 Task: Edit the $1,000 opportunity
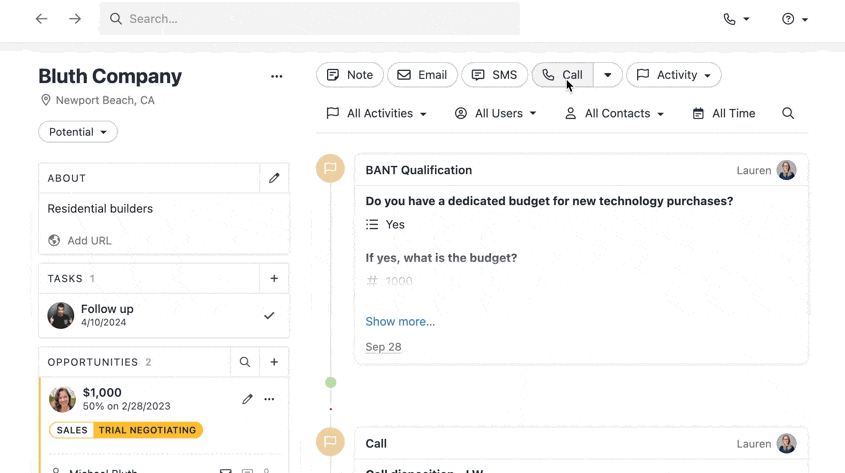pyautogui.click(x=247, y=399)
